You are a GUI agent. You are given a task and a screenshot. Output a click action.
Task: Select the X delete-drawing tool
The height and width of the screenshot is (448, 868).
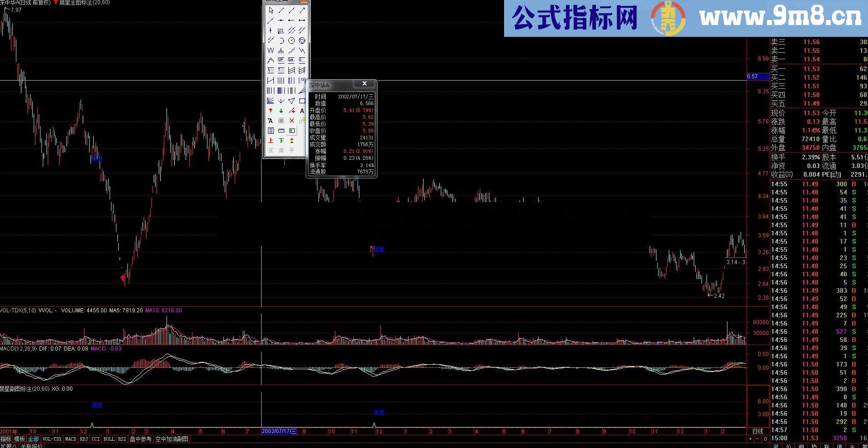coord(292,120)
